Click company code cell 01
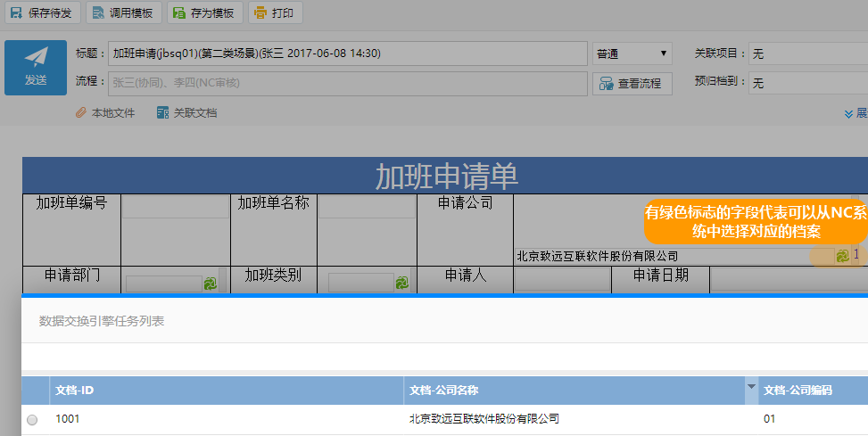 770,419
